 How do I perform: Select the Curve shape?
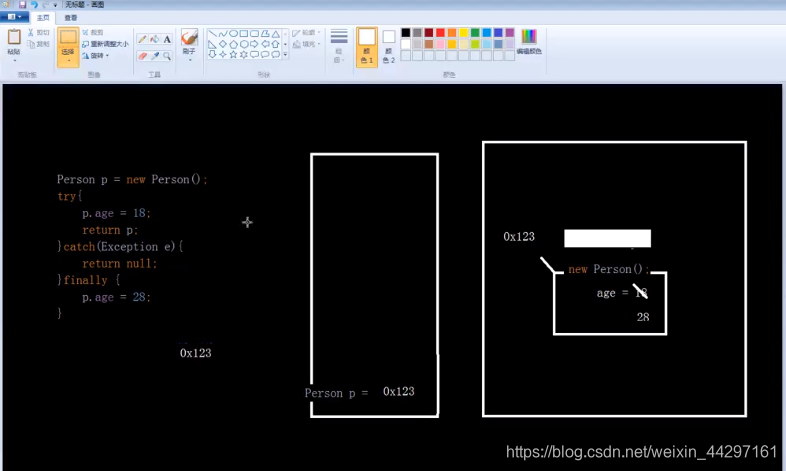click(223, 34)
